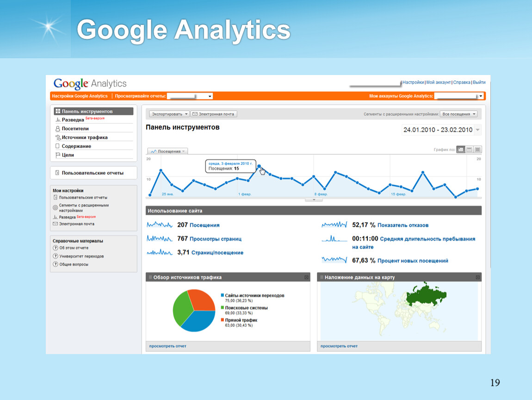This screenshot has height=400, width=532.
Task: Click Настройки Google Analytics in the orange bar
Action: point(80,96)
